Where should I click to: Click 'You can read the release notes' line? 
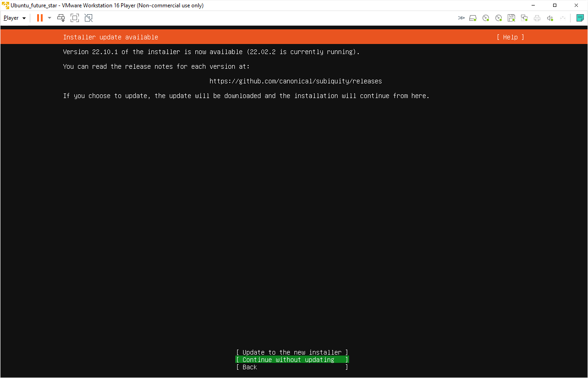(x=156, y=66)
